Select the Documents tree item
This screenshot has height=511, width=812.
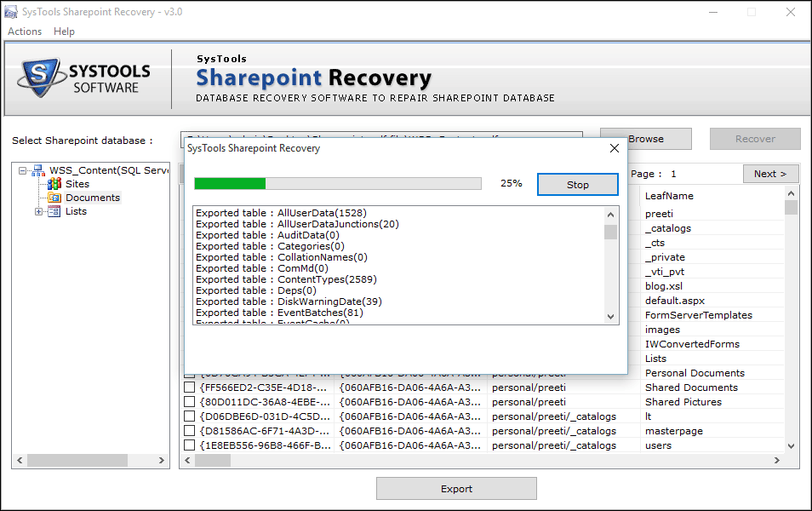coord(93,198)
